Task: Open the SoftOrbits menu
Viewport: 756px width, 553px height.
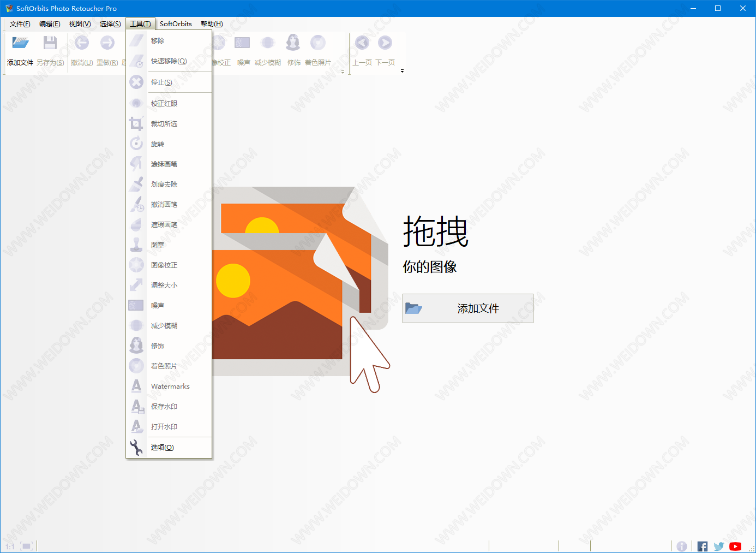Action: [176, 24]
